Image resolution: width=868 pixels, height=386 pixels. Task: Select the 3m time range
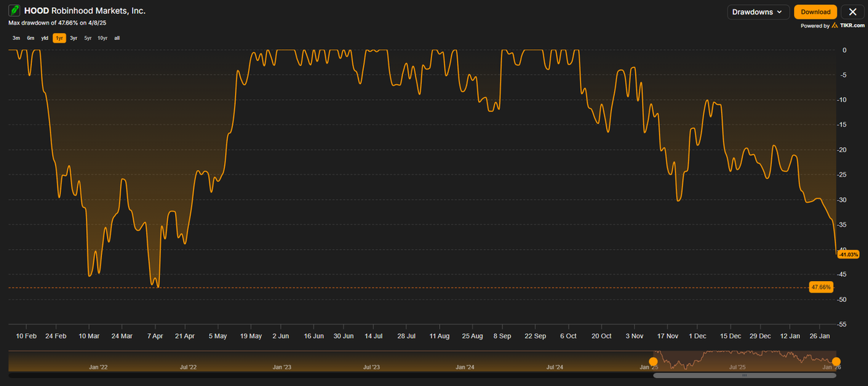(x=16, y=38)
